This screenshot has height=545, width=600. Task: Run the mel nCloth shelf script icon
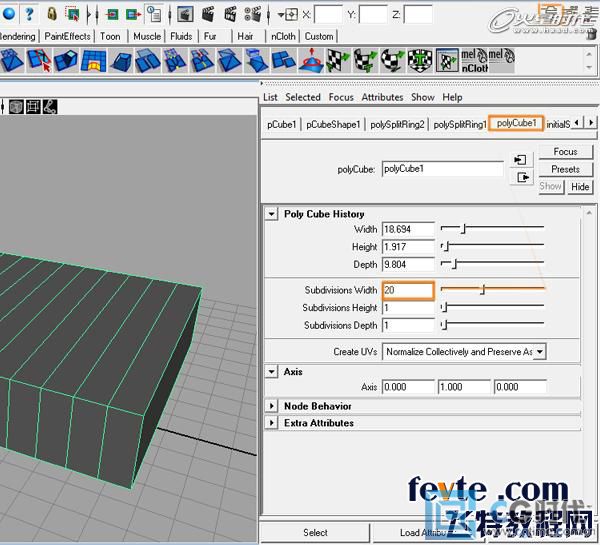pyautogui.click(x=474, y=60)
